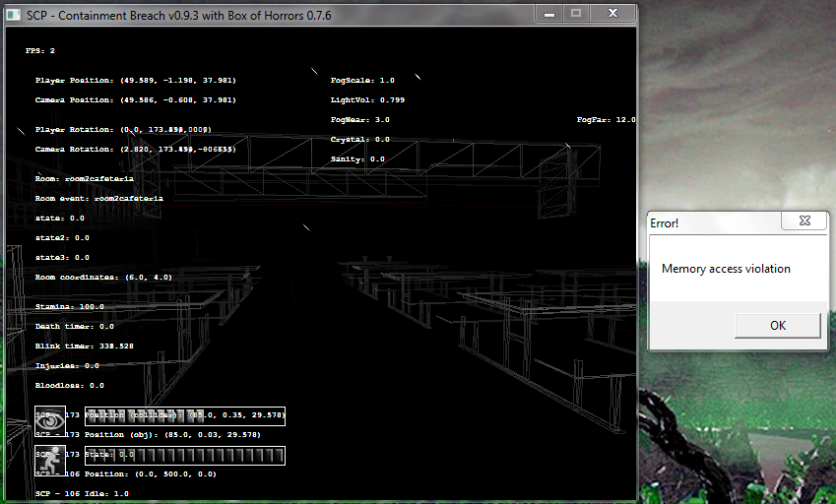The width and height of the screenshot is (836, 504).
Task: Click the game window's title bar icon
Action: (x=14, y=15)
